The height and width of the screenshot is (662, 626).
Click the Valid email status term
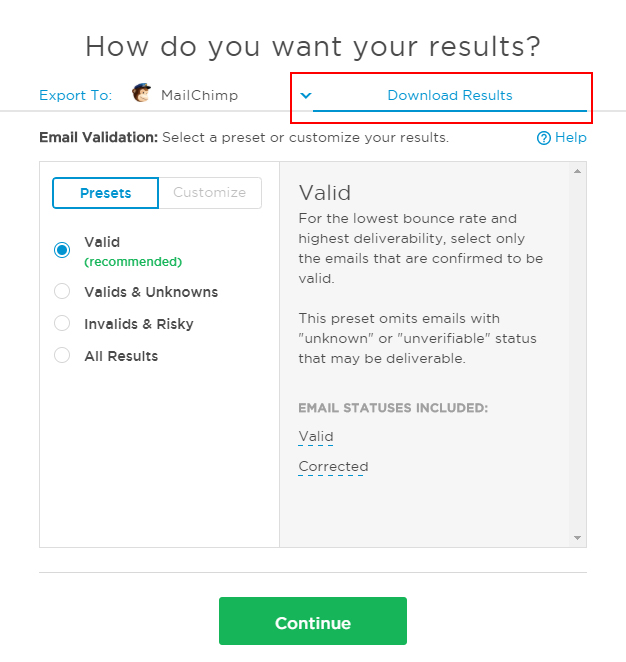click(316, 437)
